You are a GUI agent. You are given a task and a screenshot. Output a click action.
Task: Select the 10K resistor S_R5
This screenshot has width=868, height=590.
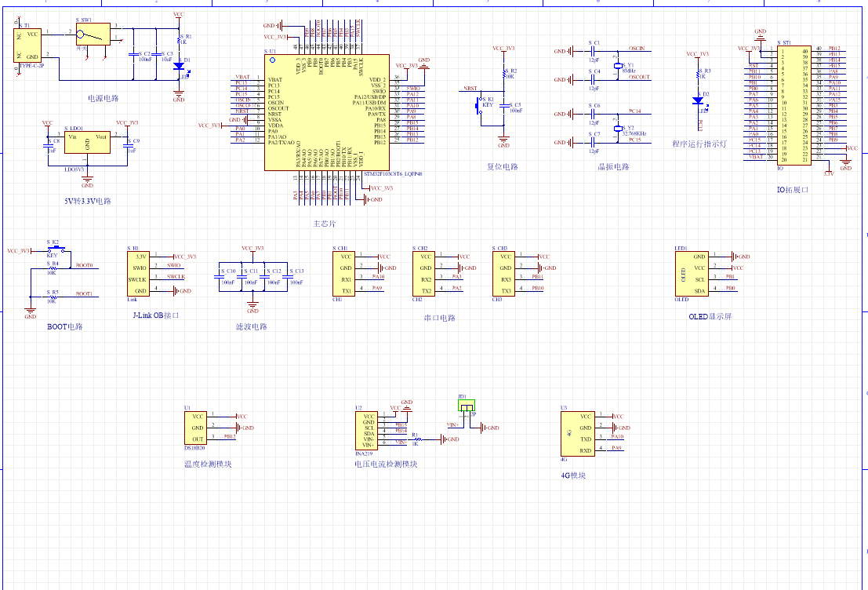pyautogui.click(x=53, y=297)
